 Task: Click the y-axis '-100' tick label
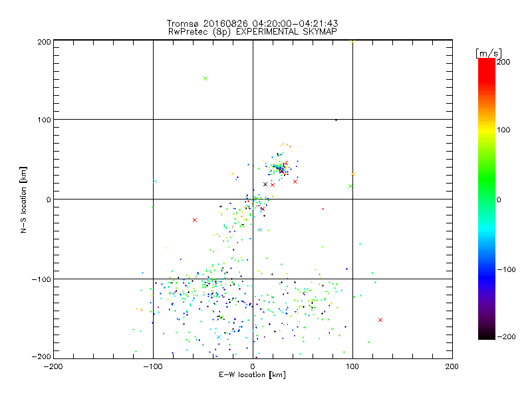[x=42, y=279]
